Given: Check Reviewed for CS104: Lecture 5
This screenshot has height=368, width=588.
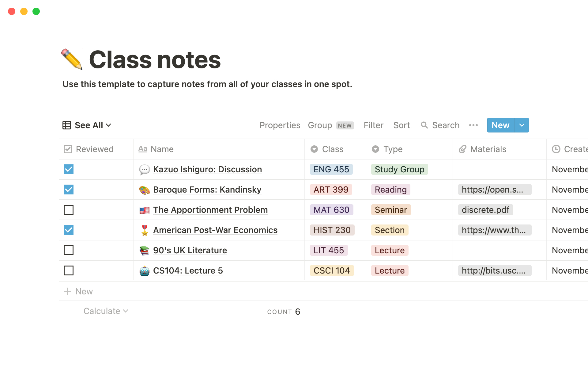Looking at the screenshot, I should pyautogui.click(x=69, y=270).
